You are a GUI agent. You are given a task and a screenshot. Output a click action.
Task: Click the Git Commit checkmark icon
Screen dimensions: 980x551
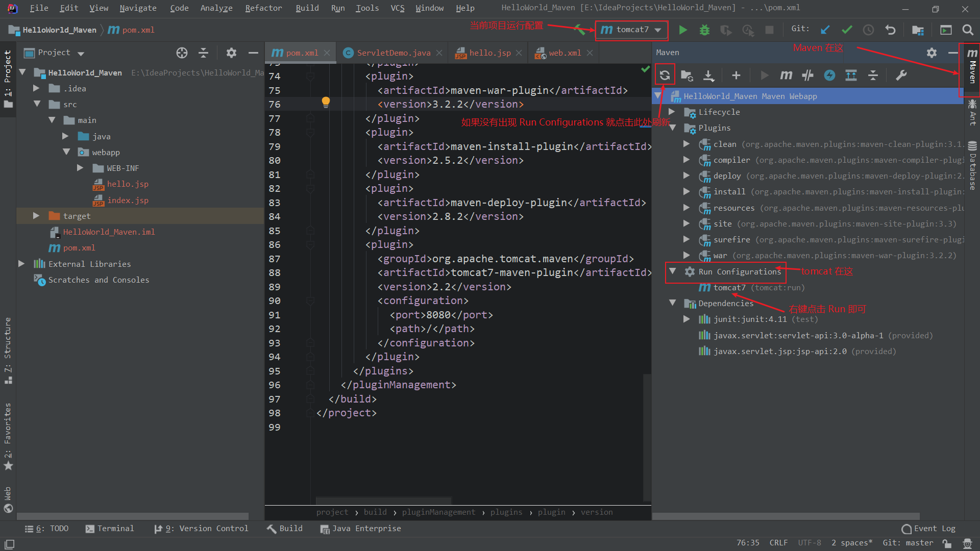847,30
